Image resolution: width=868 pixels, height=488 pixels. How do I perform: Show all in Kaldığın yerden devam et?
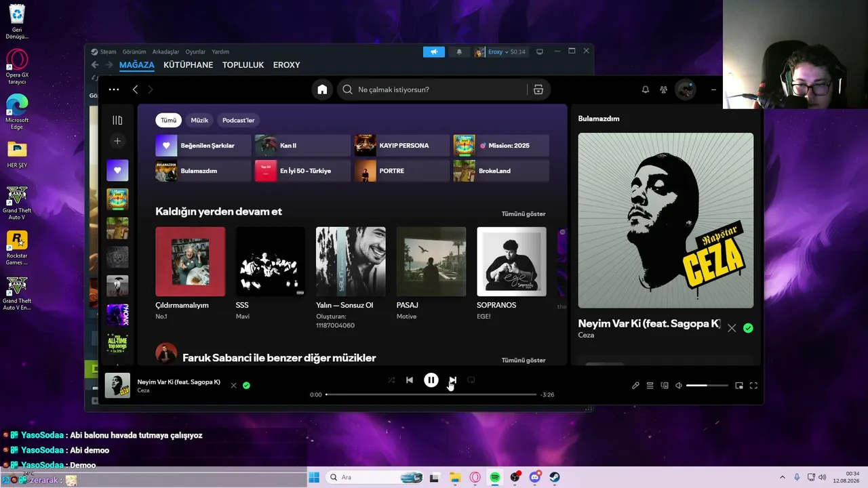coord(524,214)
